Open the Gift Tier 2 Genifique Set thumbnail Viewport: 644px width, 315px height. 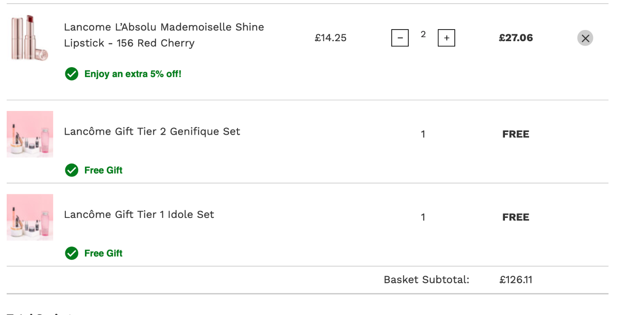point(30,134)
